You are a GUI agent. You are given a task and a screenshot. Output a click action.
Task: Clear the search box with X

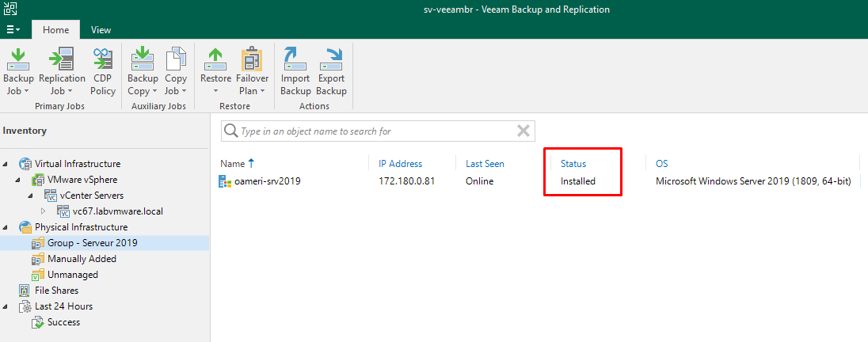point(523,131)
